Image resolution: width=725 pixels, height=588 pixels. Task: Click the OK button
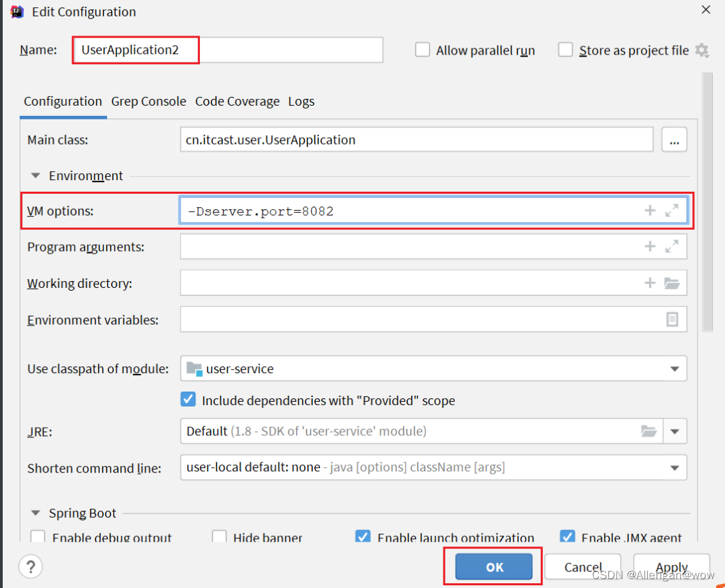click(x=494, y=567)
